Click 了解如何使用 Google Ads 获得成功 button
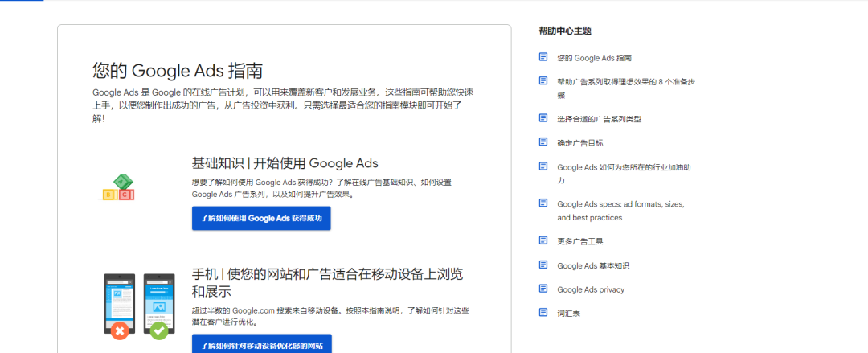 (261, 219)
